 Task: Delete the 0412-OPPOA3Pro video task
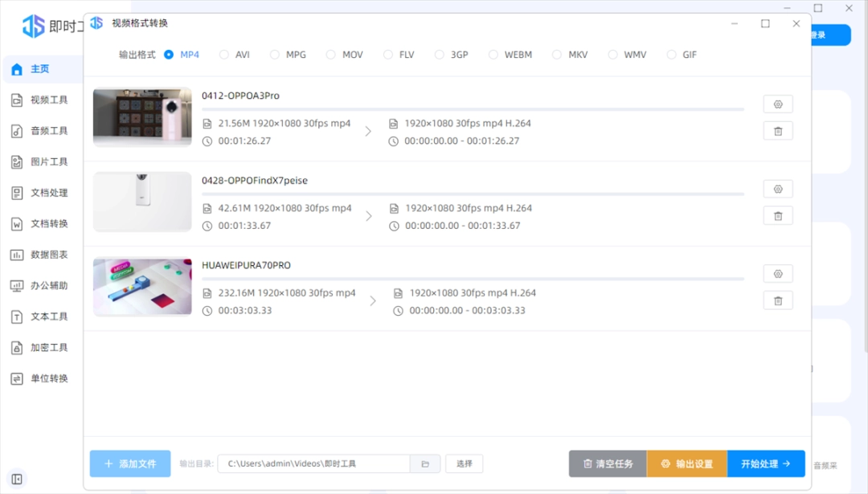click(777, 131)
